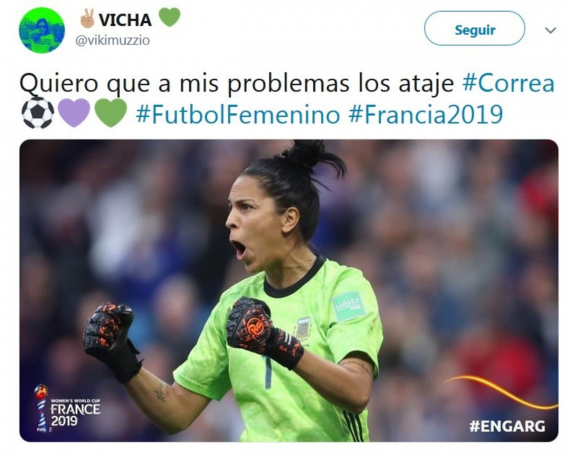Click the Seguir follow button
The height and width of the screenshot is (455, 570).
(474, 28)
